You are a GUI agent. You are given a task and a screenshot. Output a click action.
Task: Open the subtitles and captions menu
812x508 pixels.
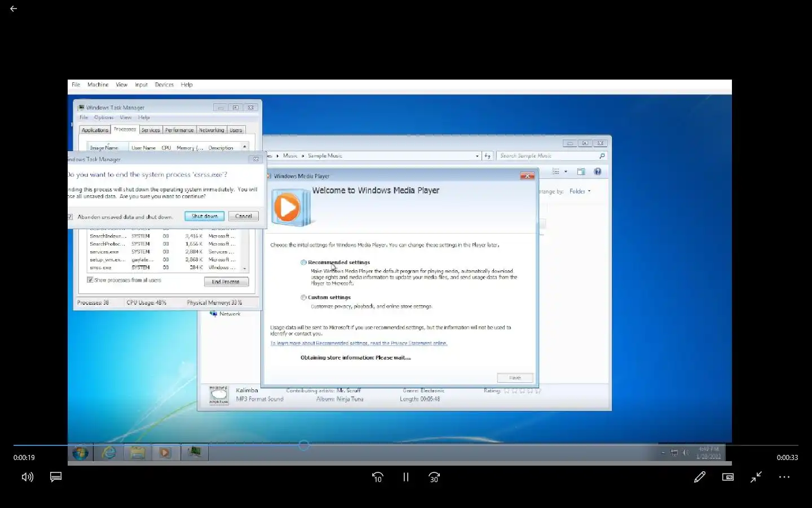(x=56, y=477)
